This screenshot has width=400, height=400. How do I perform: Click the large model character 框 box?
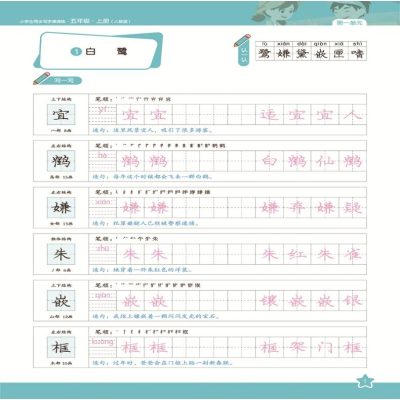pos(61,347)
